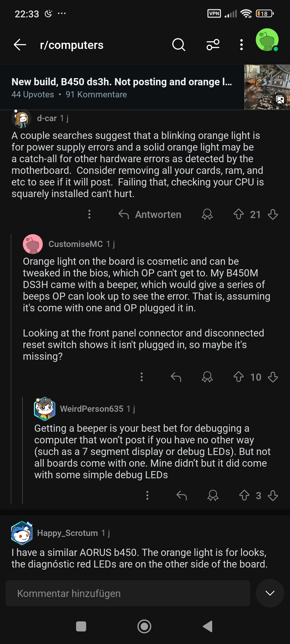Open the post image thumbnail
290x644 pixels.
point(267,87)
